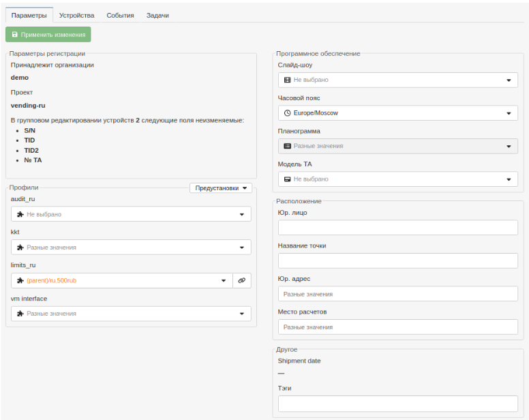Click puzzle icon in vm interface field
Image resolution: width=529 pixels, height=420 pixels.
click(x=20, y=314)
